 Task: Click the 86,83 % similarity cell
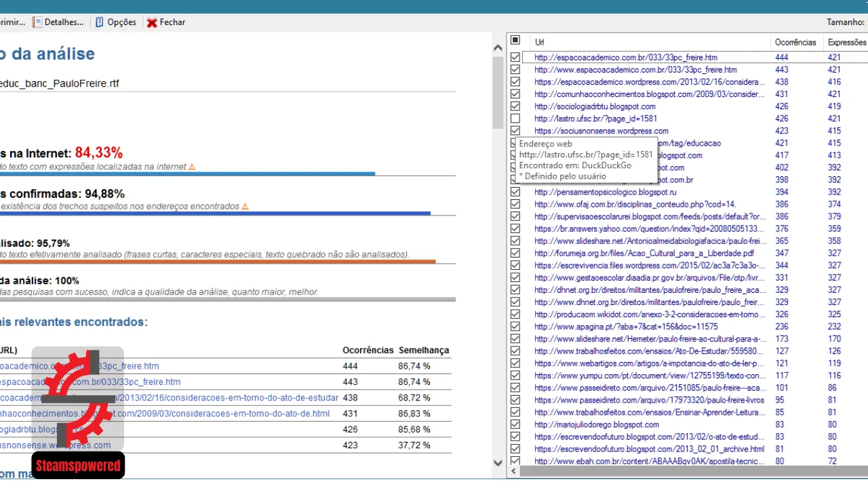(414, 413)
